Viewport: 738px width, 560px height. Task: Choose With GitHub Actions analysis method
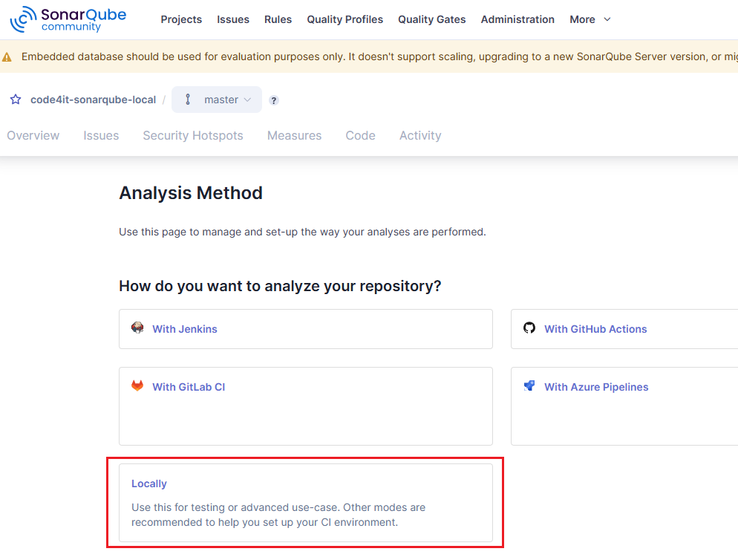pyautogui.click(x=624, y=329)
